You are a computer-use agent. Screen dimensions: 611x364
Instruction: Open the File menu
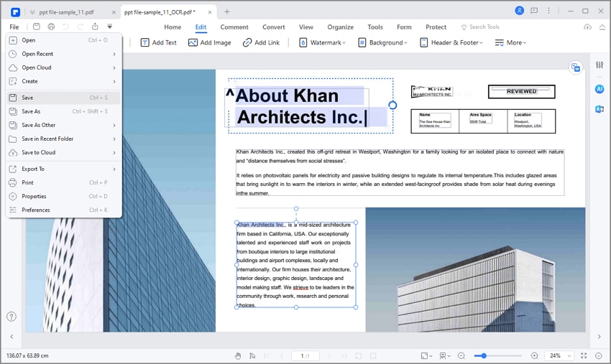point(14,27)
